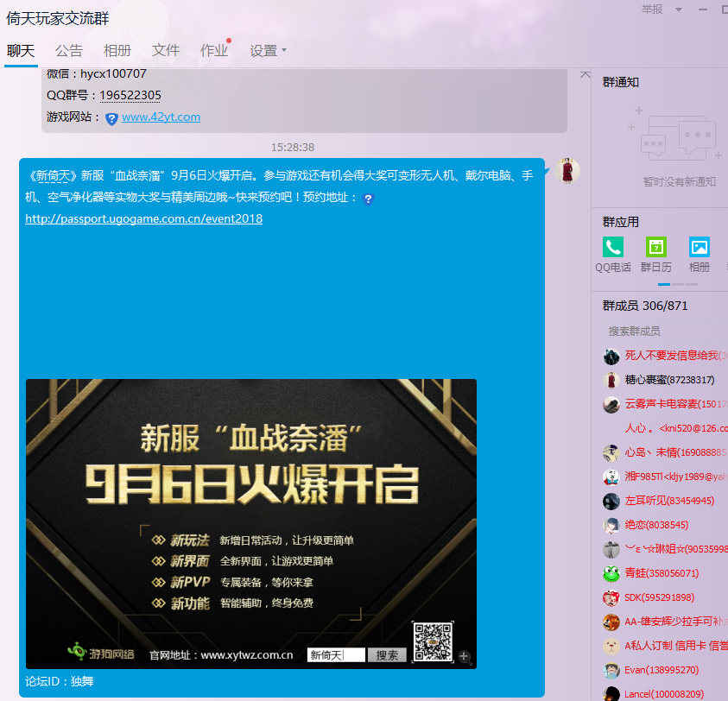Screen dimensions: 728x701
Task: Click avatar of SDK(595291898)
Action: click(611, 598)
